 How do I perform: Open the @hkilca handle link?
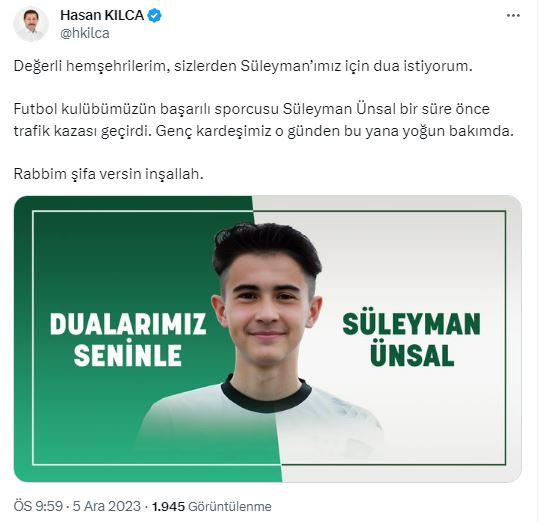(85, 33)
